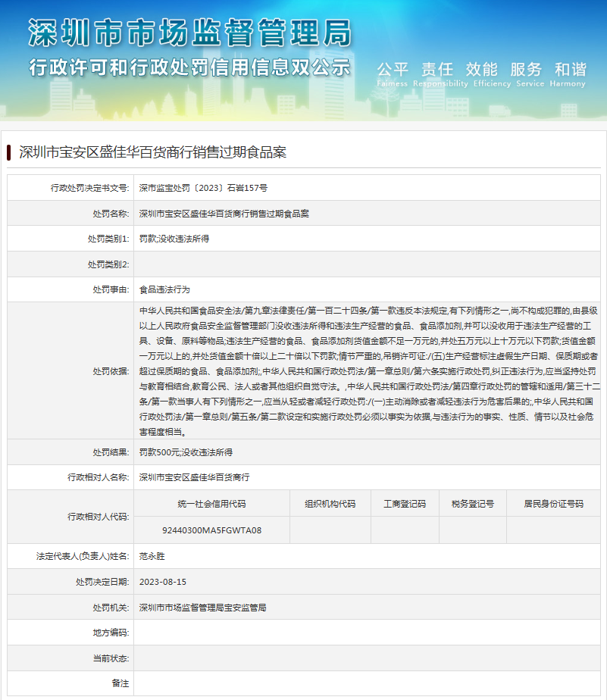Select the case heading 深圳市宝安区盛佳华百货商行销售过期食品案
Screen dimensions: 607x700
click(x=152, y=152)
